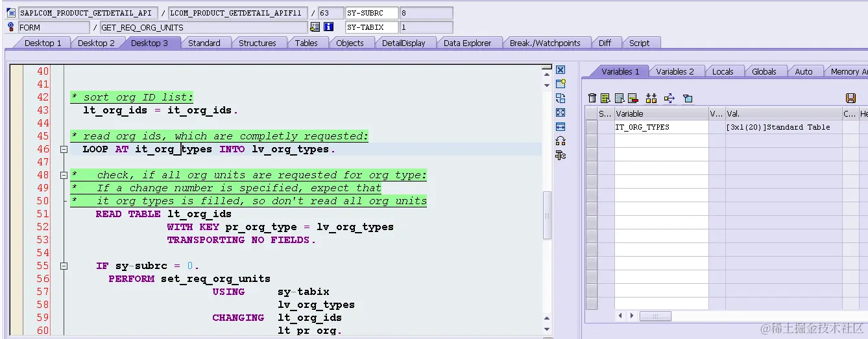Open the DetailDisplay tab
The image size is (868, 339).
pos(404,43)
